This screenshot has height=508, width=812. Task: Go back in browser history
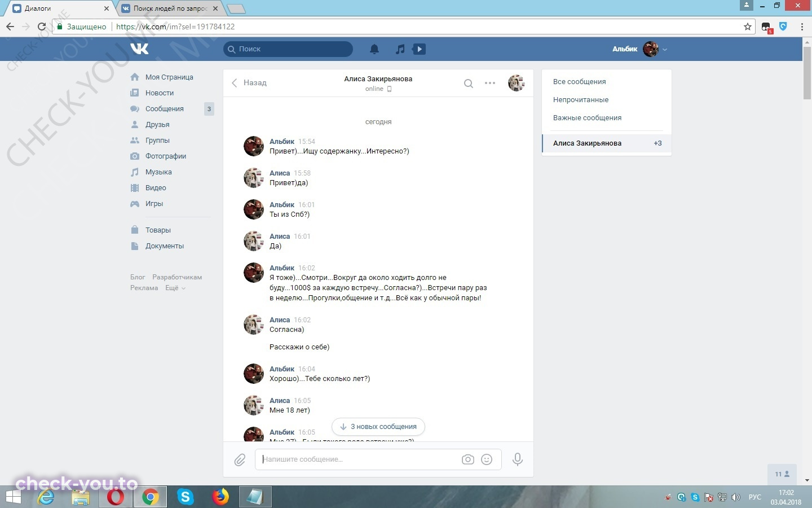tap(10, 27)
